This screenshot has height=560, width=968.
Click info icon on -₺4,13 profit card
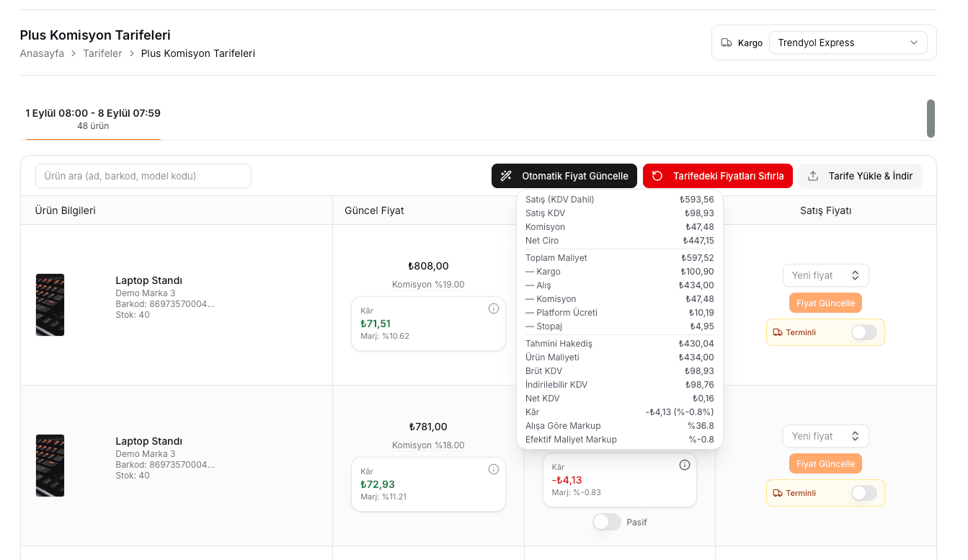pyautogui.click(x=685, y=465)
